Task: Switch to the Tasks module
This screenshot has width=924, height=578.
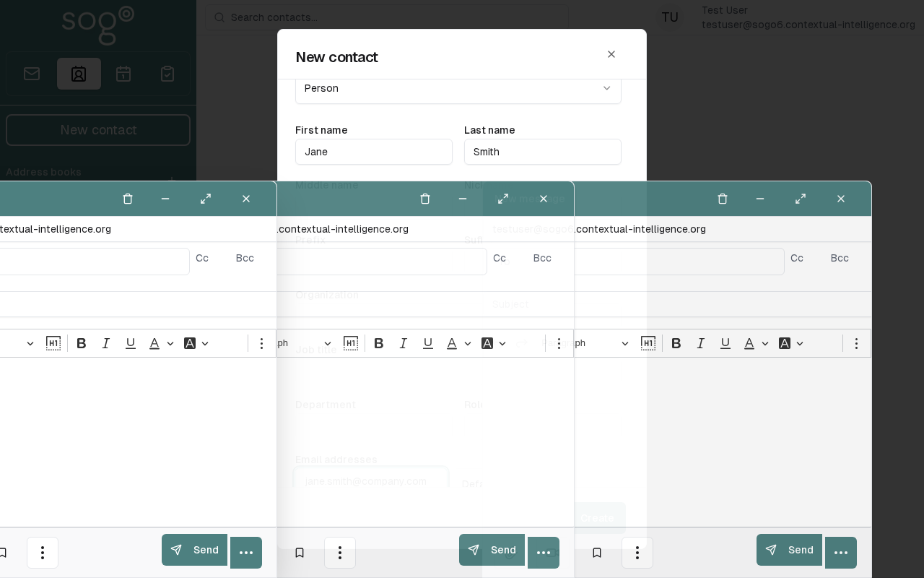Action: click(x=167, y=74)
